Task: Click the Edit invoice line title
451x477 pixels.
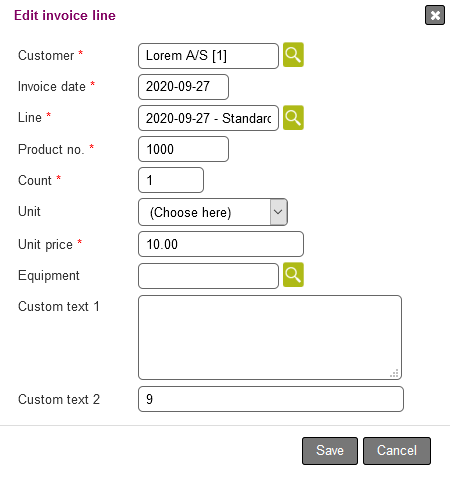Action: coord(65,15)
